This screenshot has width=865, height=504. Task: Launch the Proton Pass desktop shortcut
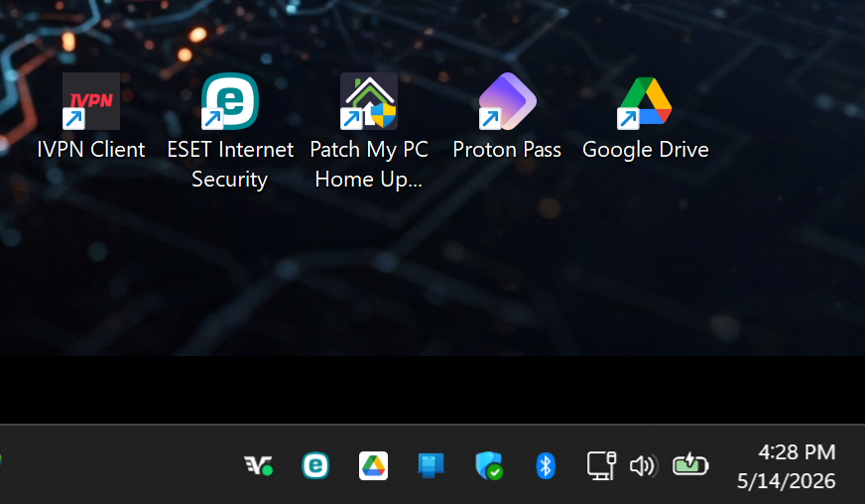507,101
